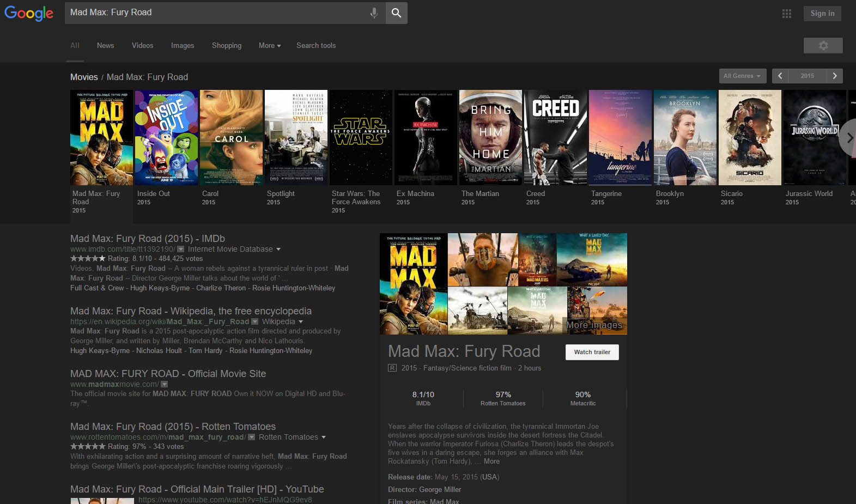Open Search tools
The height and width of the screenshot is (504, 856).
(316, 45)
